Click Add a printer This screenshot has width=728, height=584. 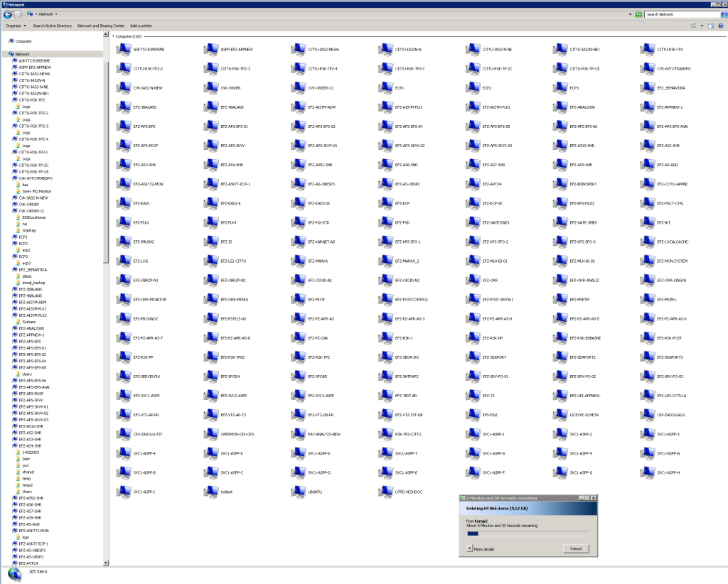click(x=141, y=26)
